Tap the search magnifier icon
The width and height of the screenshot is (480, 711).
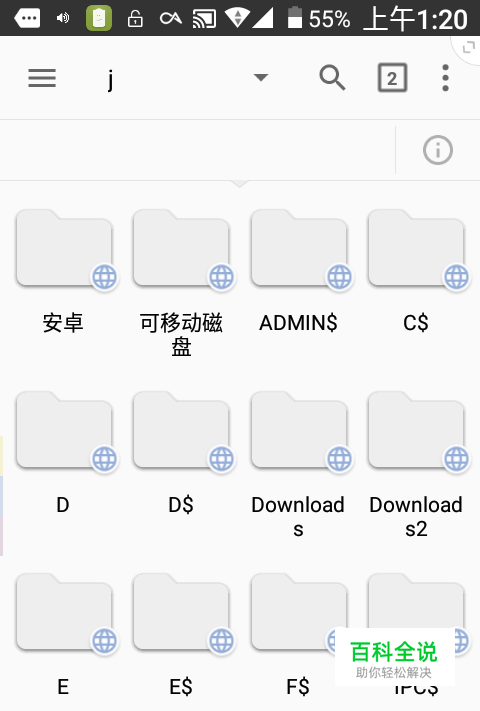tap(332, 78)
